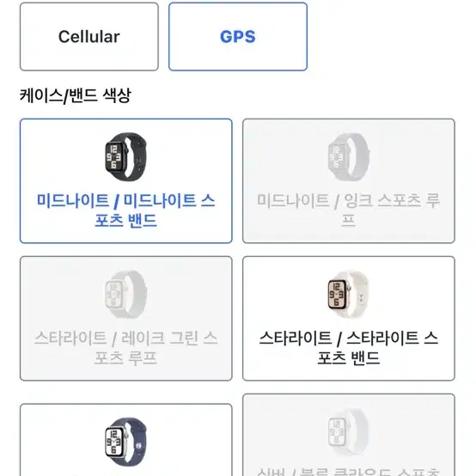The image size is (476, 476).
Task: Select 실버 / 블루 클라우드 스포츠 label
Action: pos(348,472)
